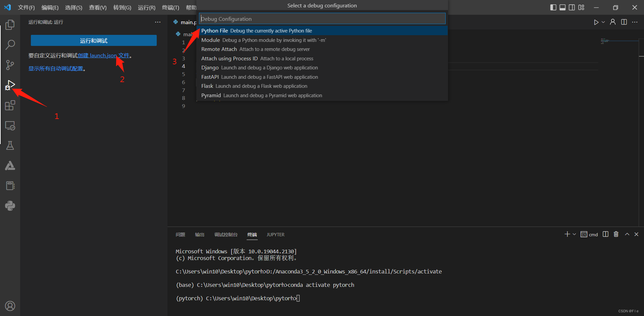This screenshot has height=316, width=644.
Task: Open Source Control view
Action: point(10,65)
